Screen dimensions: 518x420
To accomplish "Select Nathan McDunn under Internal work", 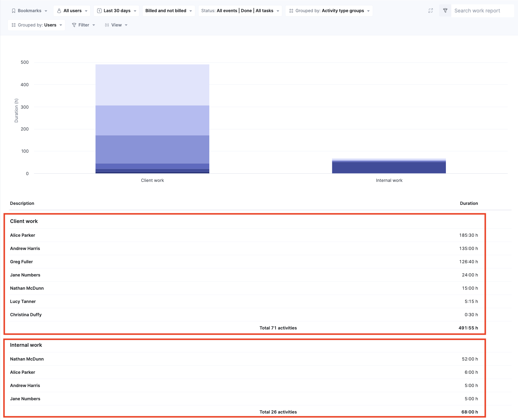I will 27,359.
